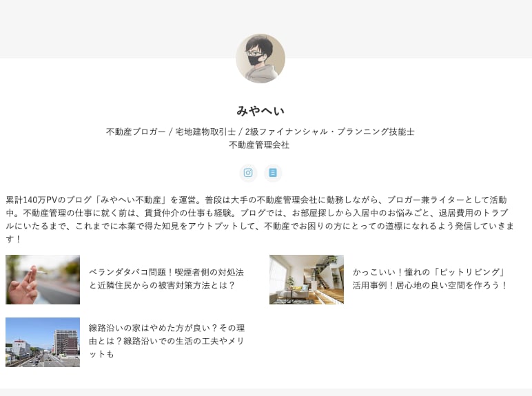The height and width of the screenshot is (396, 532).
Task: Open article 線路沿いの家はやめた方が良い？
Action: point(167,341)
